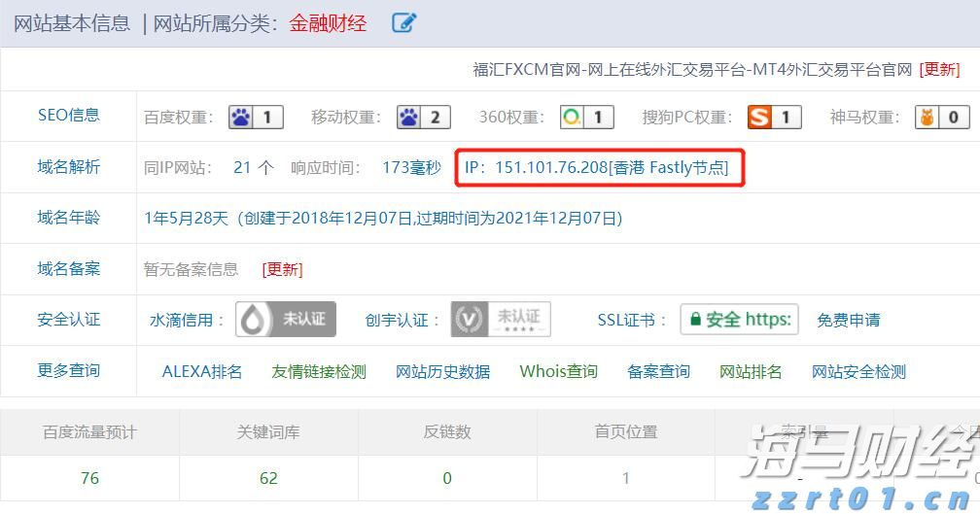Open the 备案查询 link
Viewport: 980px width, 514px height.
pyautogui.click(x=658, y=371)
